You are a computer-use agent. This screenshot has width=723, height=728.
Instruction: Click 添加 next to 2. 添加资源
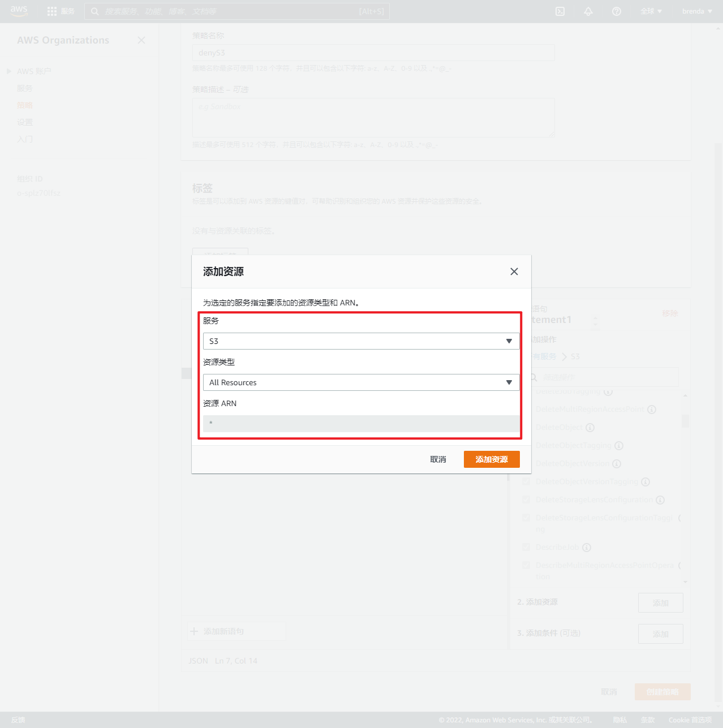pyautogui.click(x=660, y=602)
